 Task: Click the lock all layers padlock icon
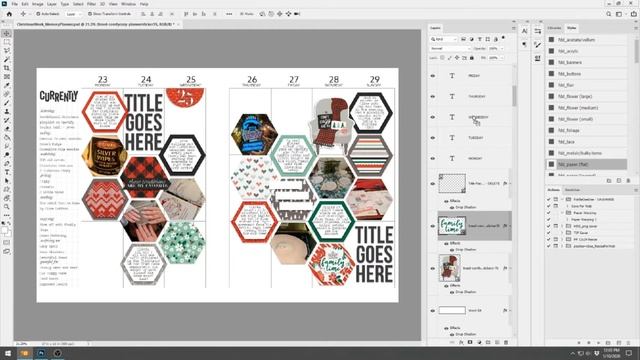[472, 58]
